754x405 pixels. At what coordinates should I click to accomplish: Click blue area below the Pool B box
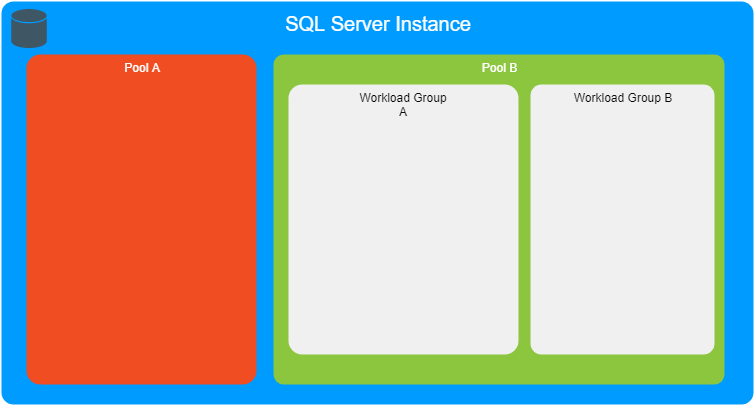(499, 394)
